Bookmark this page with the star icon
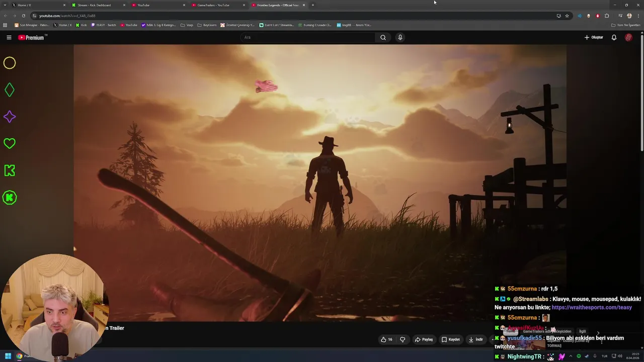644x362 pixels. pyautogui.click(x=567, y=16)
